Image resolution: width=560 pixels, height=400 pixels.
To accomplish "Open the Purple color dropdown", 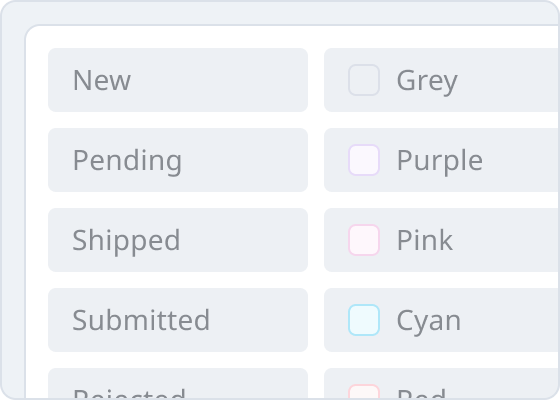I will coord(441,160).
